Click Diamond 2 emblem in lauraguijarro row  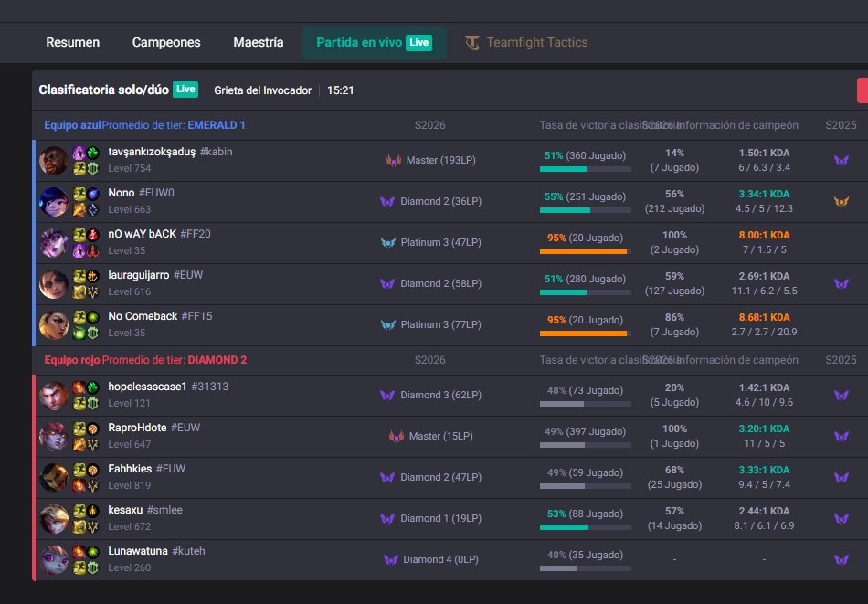pos(387,284)
